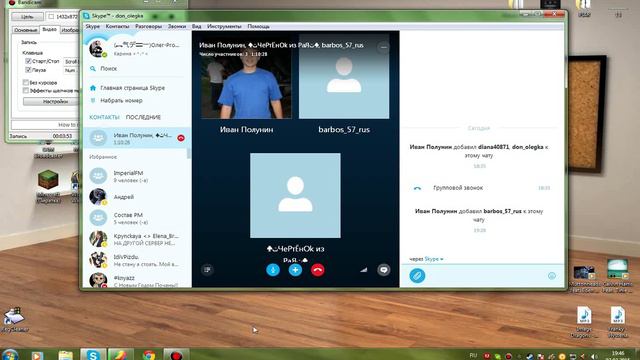Click the message input field in chat
This screenshot has width=640, height=360.
click(x=486, y=276)
